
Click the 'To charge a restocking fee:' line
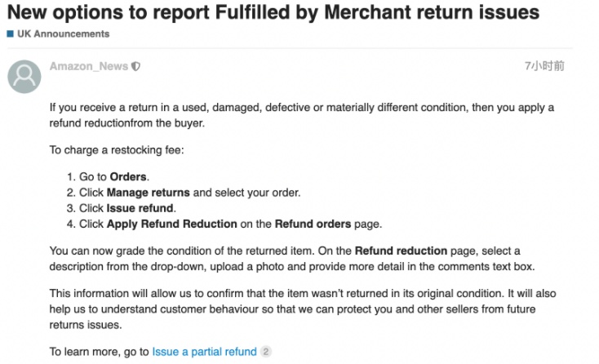pos(117,150)
